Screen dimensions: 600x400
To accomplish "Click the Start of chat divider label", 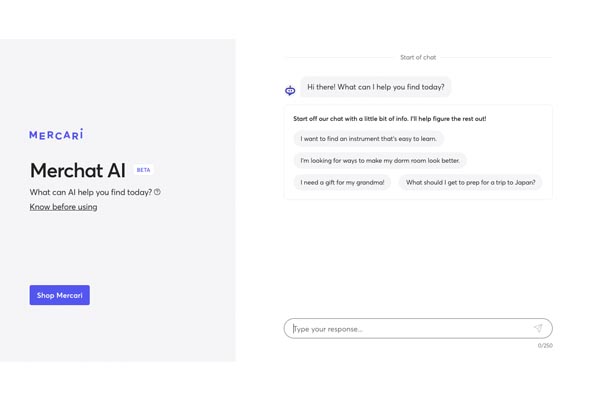I will [x=418, y=57].
